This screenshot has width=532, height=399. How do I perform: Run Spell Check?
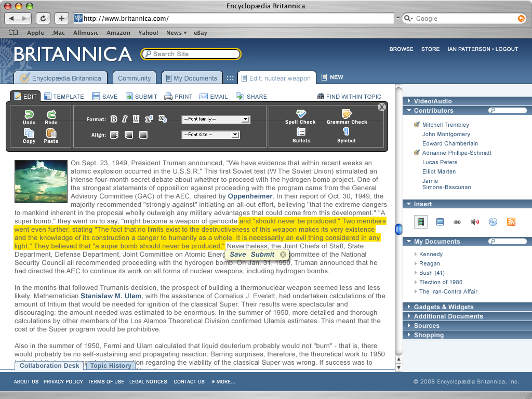coord(300,117)
